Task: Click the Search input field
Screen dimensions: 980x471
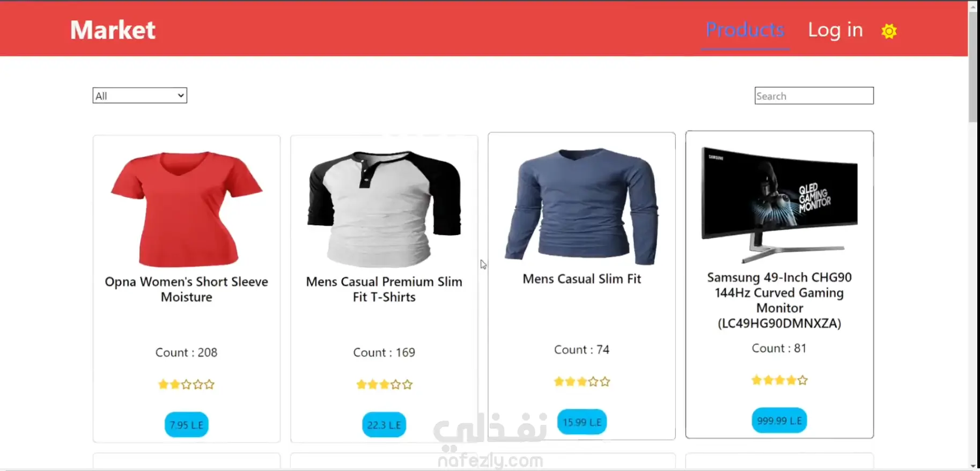Action: 814,95
